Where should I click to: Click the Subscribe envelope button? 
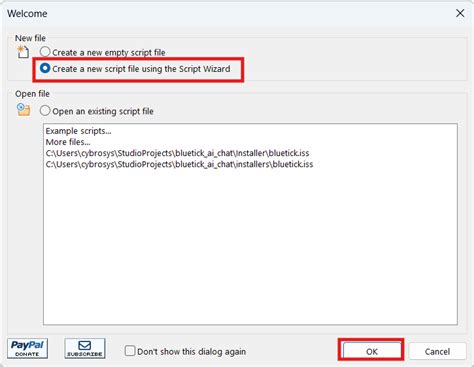pos(85,348)
